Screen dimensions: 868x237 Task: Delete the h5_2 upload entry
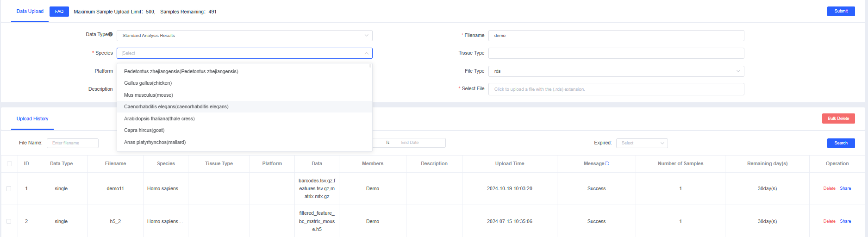[829, 221]
